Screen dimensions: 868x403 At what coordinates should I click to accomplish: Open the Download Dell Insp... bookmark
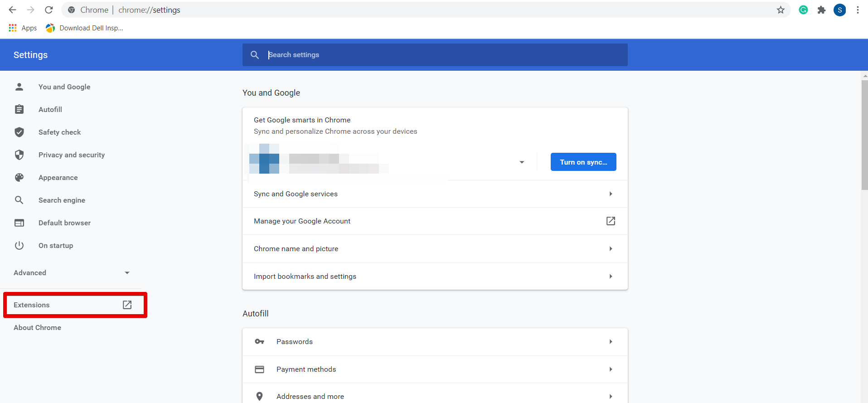click(85, 28)
